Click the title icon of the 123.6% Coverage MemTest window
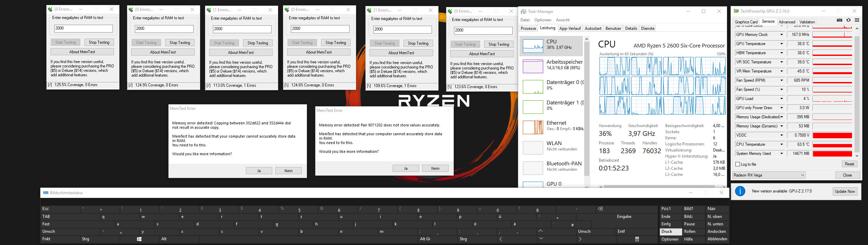 coord(450,12)
